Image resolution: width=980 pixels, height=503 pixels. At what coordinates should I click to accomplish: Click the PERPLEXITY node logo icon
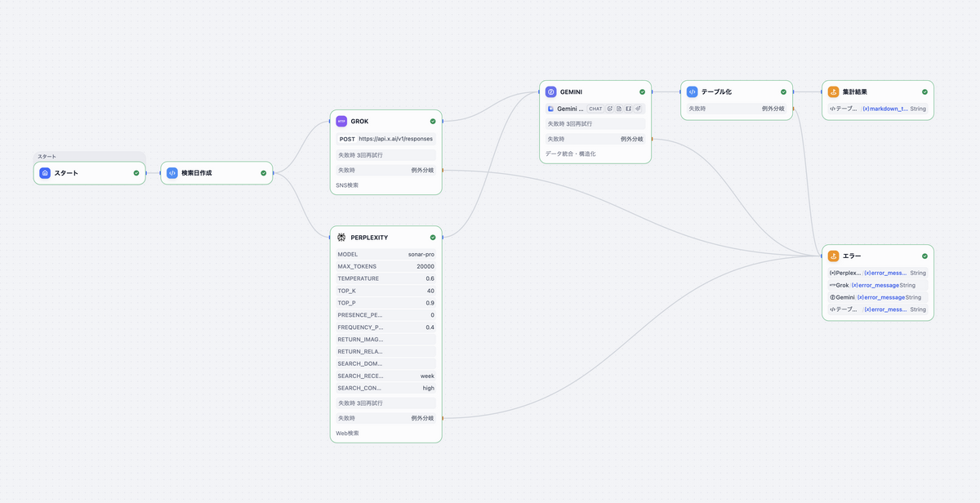(x=341, y=237)
